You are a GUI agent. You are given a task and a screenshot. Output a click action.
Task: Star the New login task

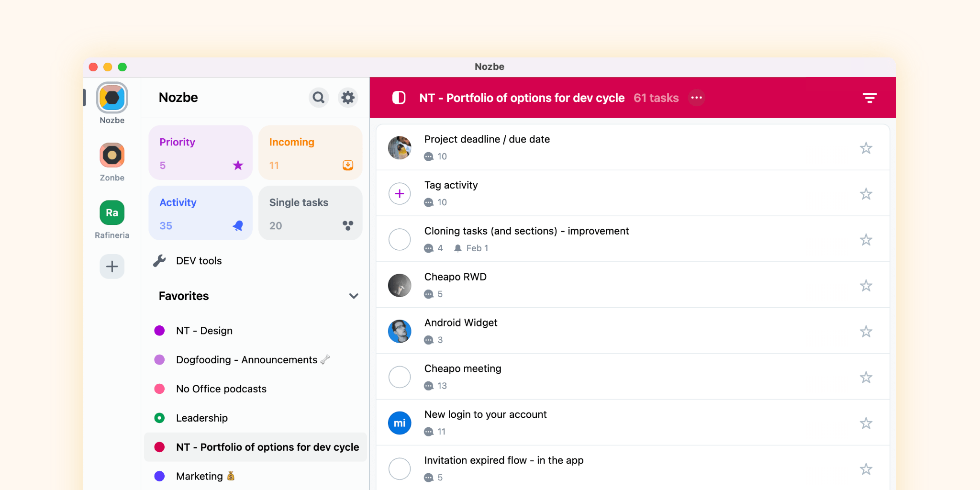(866, 423)
